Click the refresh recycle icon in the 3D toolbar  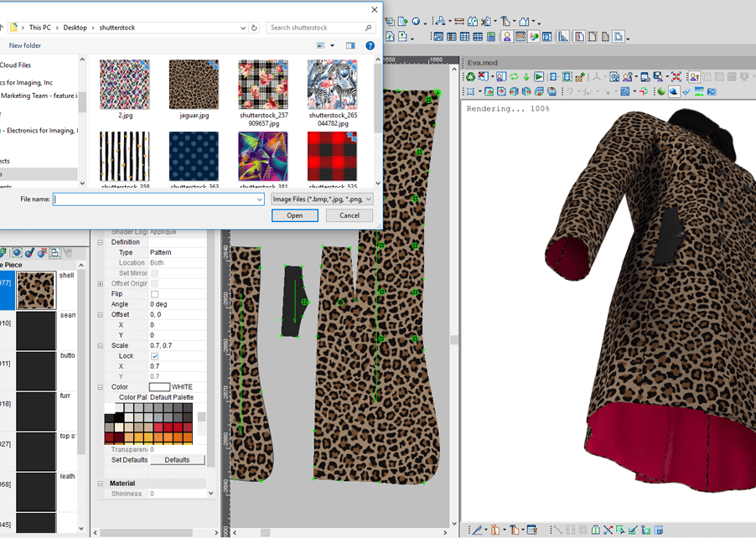(x=469, y=76)
